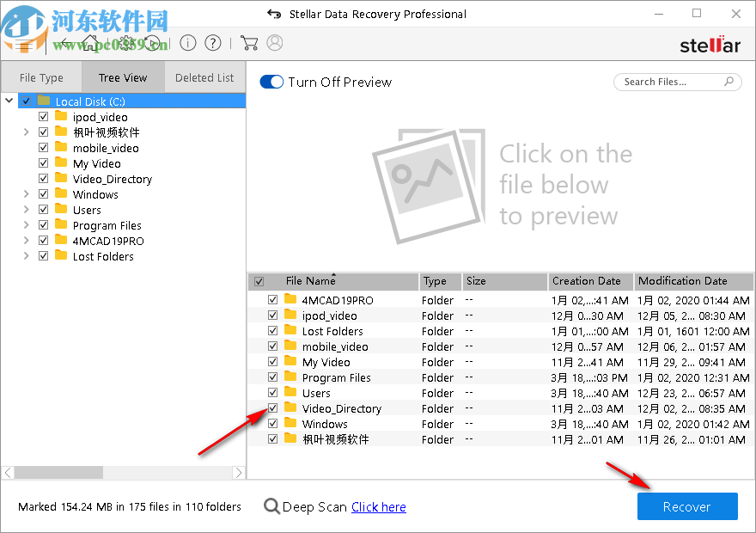The width and height of the screenshot is (756, 533).
Task: Click the Help question mark icon
Action: click(212, 42)
